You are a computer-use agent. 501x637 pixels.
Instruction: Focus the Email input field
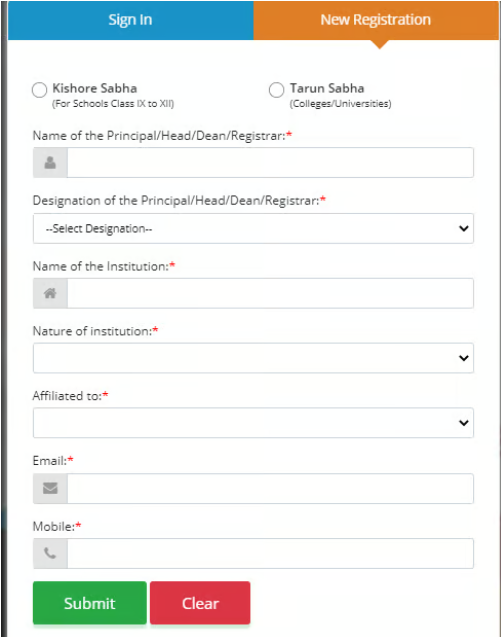click(270, 488)
